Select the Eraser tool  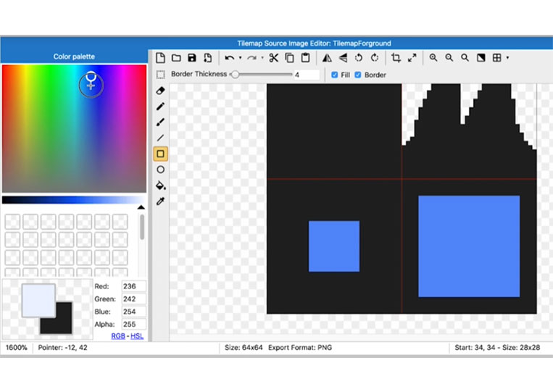[x=160, y=91]
